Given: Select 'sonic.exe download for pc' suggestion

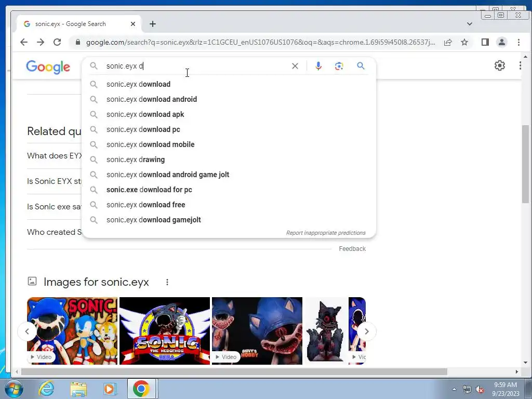Looking at the screenshot, I should (229, 190).
